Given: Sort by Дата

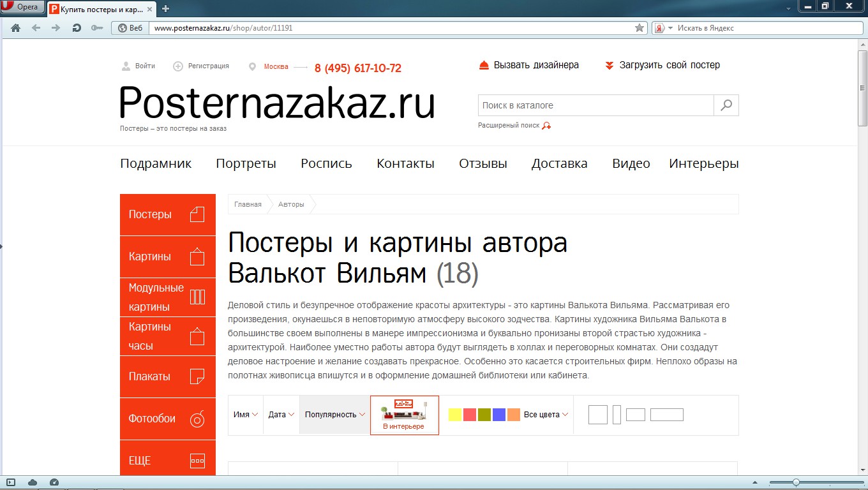Looking at the screenshot, I should click(281, 415).
